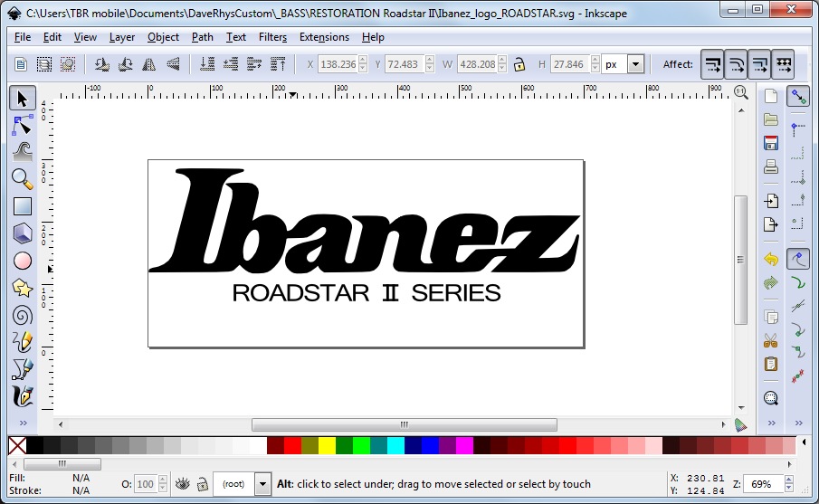The width and height of the screenshot is (819, 504).
Task: Decrease H height with stepper down arrow
Action: tap(595, 69)
